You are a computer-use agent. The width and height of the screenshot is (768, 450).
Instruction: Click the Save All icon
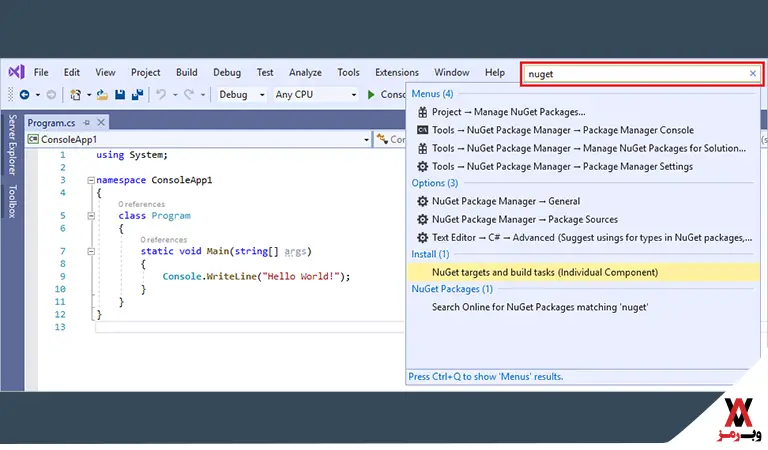pos(138,95)
